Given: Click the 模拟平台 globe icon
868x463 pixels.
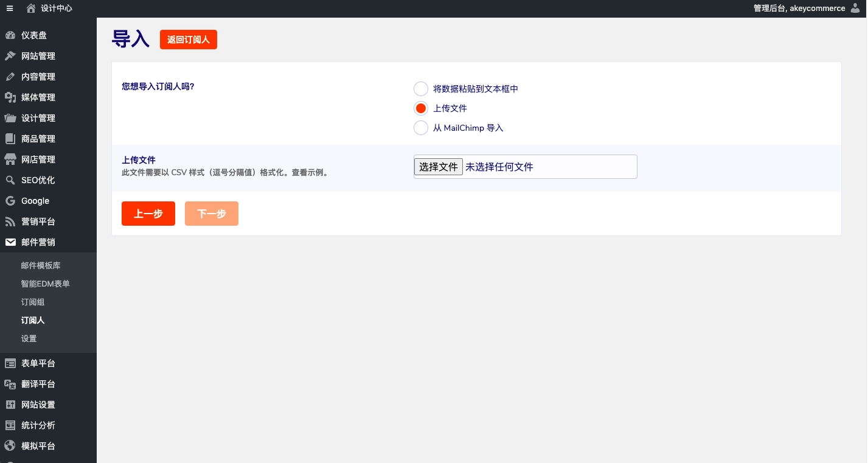Looking at the screenshot, I should click(x=10, y=446).
